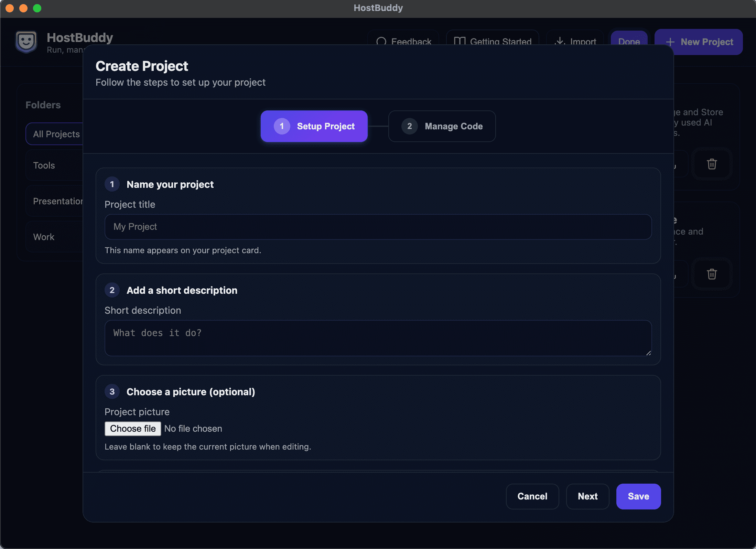Click the Import download arrow icon
Image resolution: width=756 pixels, height=549 pixels.
tap(560, 41)
